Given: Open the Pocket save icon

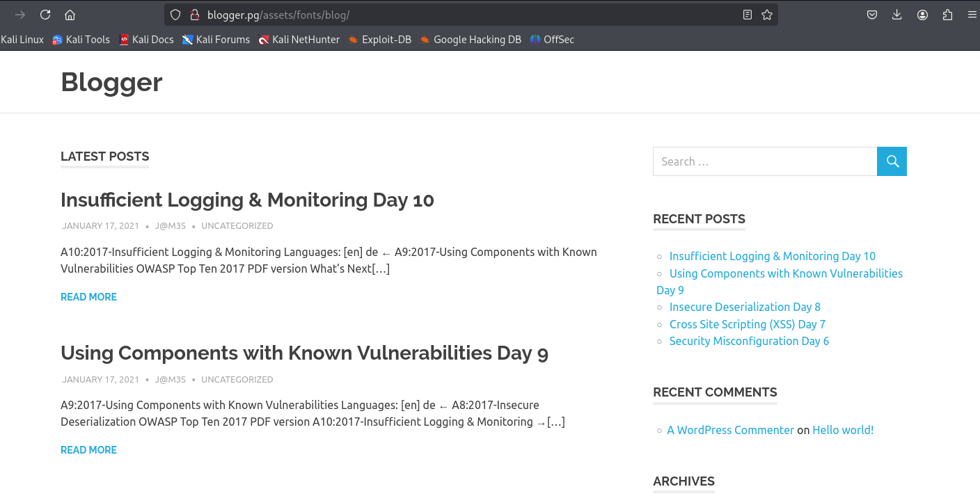Looking at the screenshot, I should click(871, 15).
